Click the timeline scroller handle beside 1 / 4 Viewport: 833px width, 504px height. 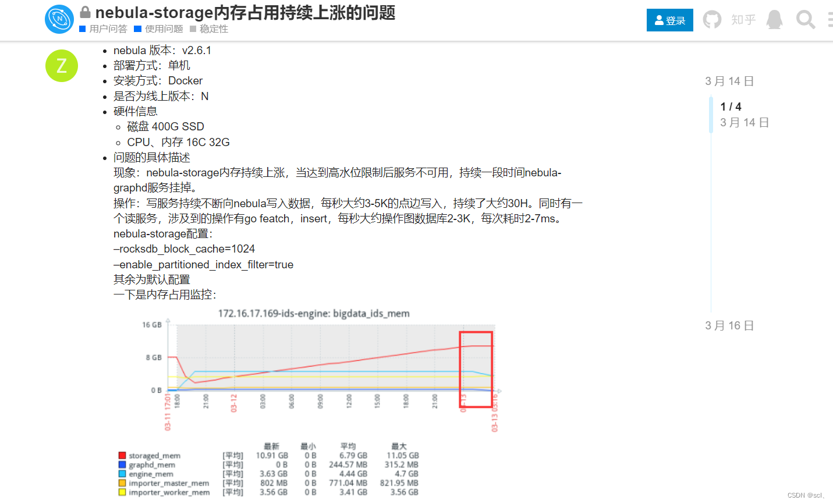tap(711, 115)
